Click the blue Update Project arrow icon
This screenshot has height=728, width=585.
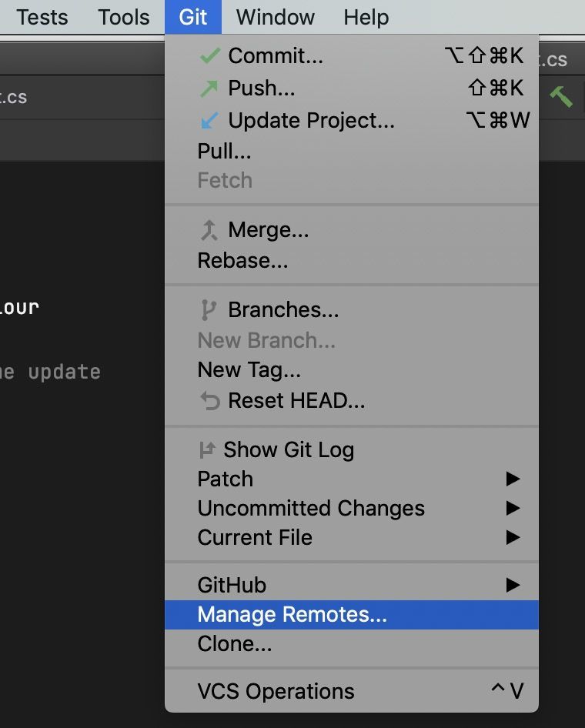[209, 120]
